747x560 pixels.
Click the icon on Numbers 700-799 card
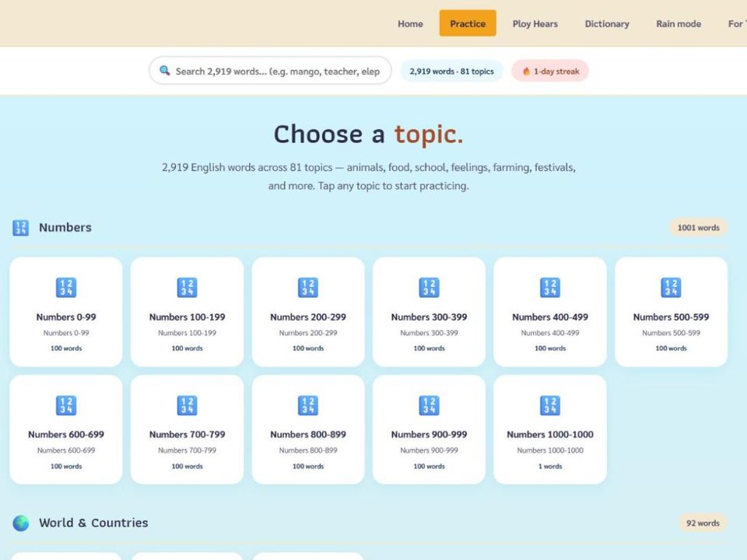187,406
